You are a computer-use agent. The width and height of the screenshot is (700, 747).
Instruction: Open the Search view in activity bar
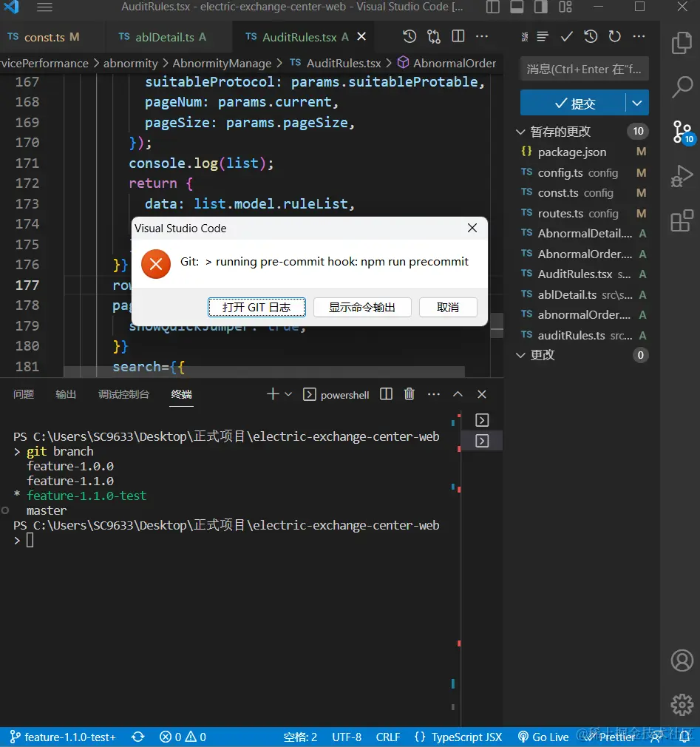[x=682, y=87]
